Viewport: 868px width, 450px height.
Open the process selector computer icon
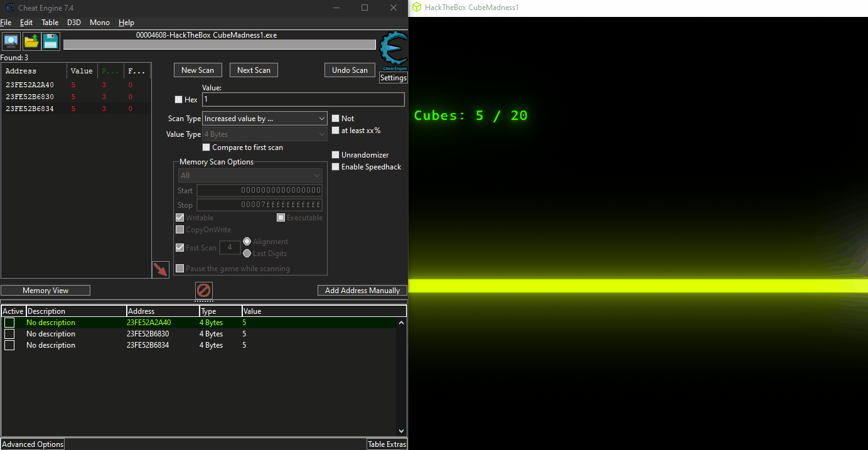11,42
